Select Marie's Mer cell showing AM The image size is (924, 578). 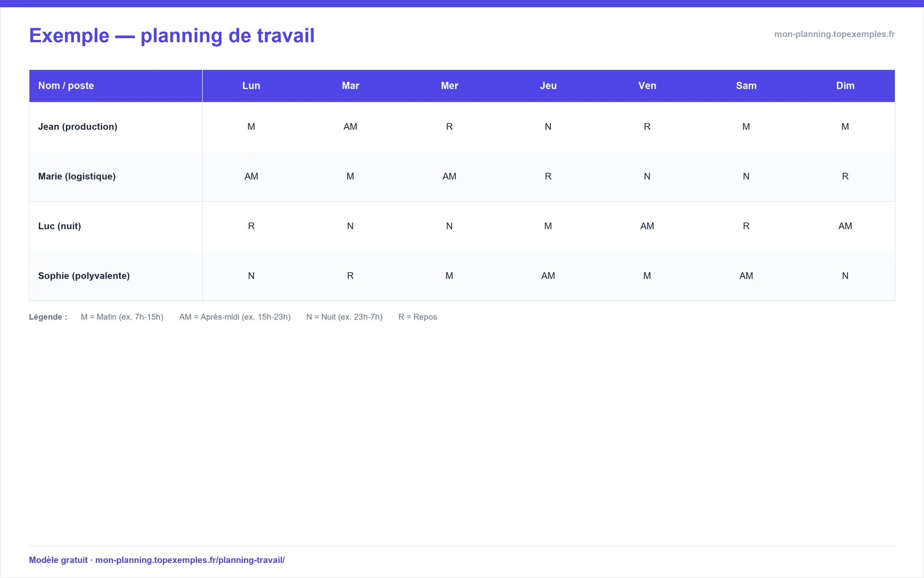pyautogui.click(x=449, y=176)
